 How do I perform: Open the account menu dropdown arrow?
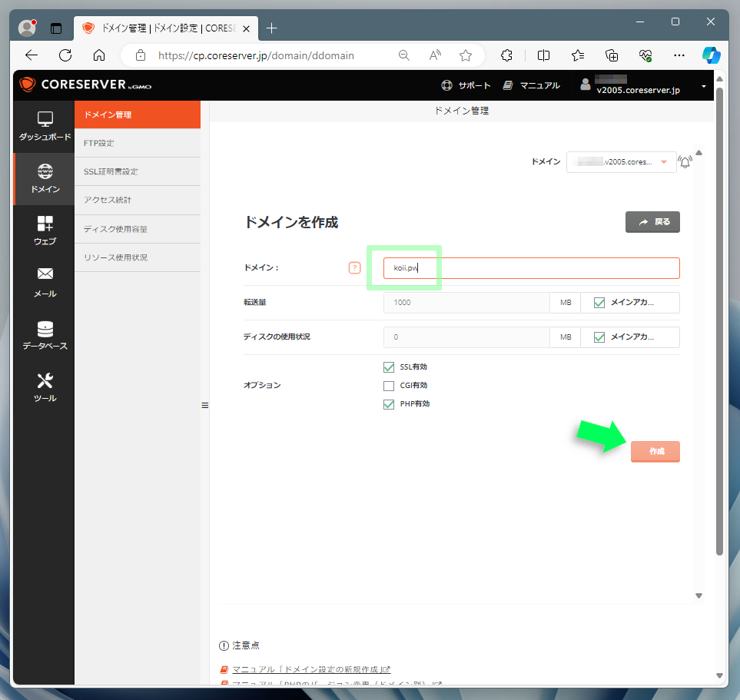704,86
